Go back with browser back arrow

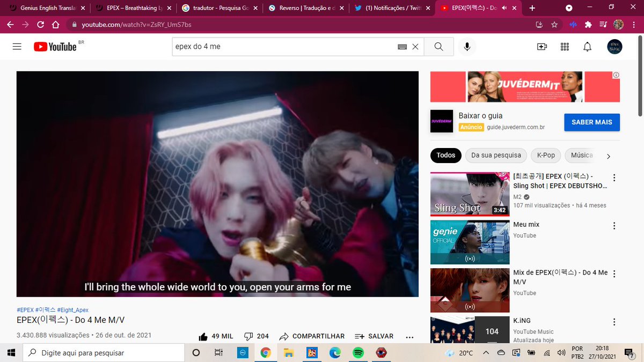[10, 25]
